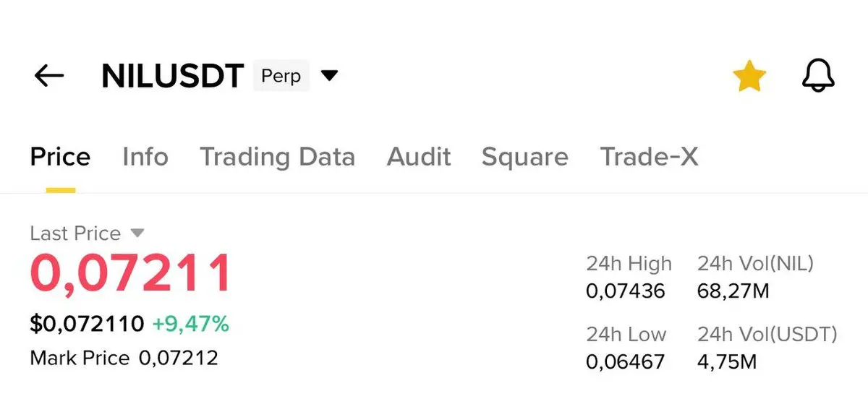The width and height of the screenshot is (868, 412).
Task: Toggle the yellow favorite star
Action: click(x=749, y=76)
